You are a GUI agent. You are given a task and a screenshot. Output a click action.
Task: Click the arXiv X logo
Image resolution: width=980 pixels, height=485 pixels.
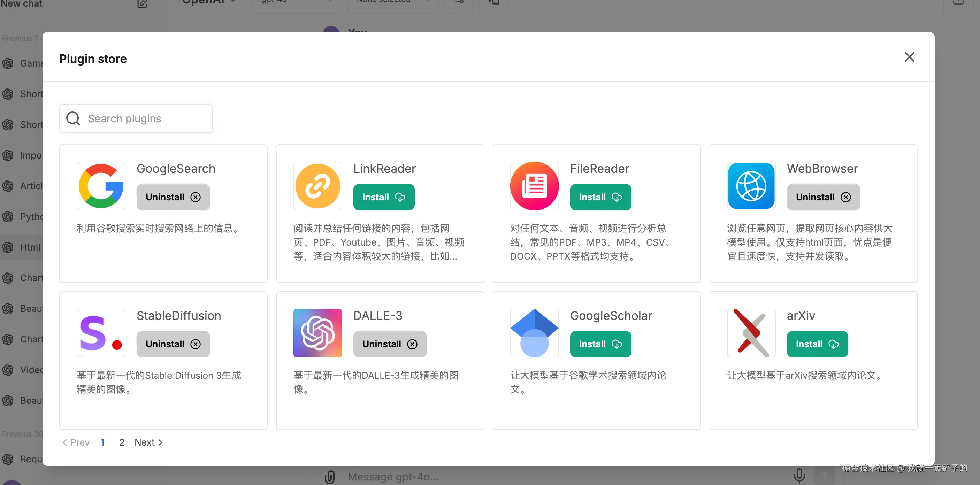pos(751,333)
